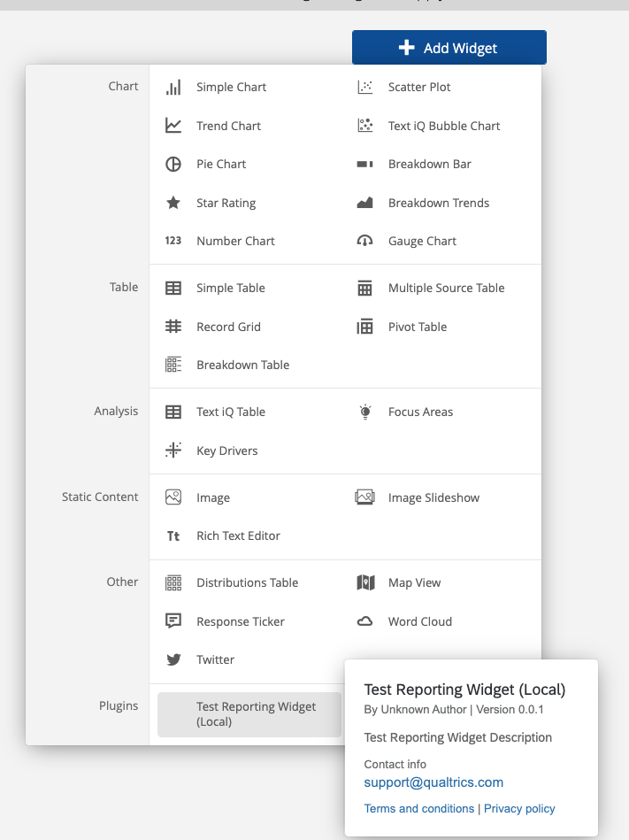Screen dimensions: 629x840
Task: Click the Map View icon
Action: tap(365, 582)
